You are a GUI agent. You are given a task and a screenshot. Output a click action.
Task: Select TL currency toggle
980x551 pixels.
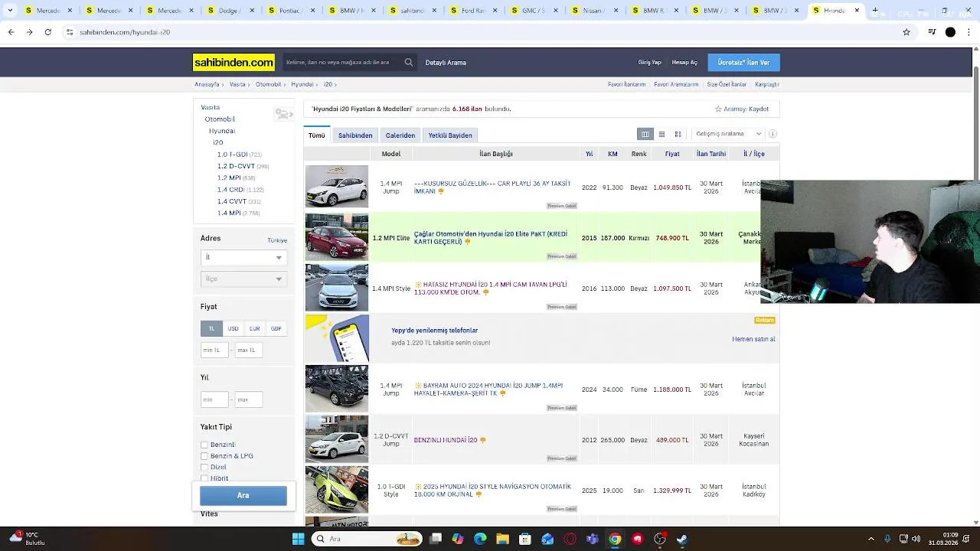point(211,328)
